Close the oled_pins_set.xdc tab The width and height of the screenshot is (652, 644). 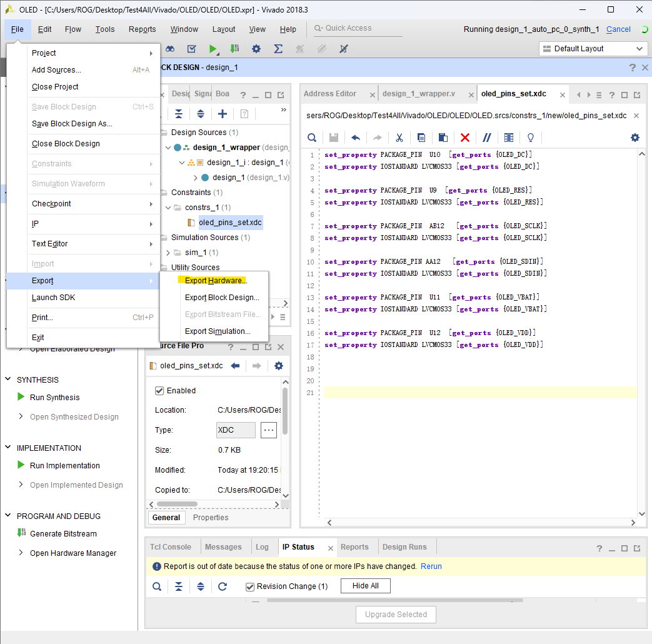[x=562, y=95]
